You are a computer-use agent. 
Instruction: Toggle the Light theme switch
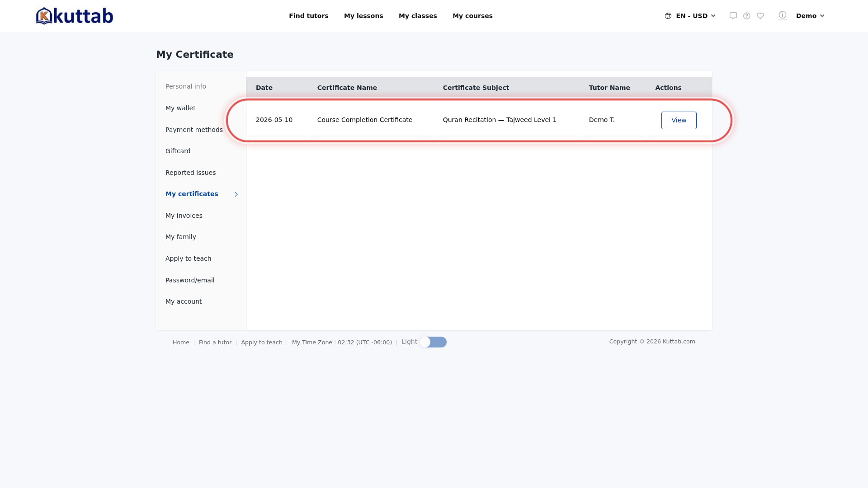point(433,342)
